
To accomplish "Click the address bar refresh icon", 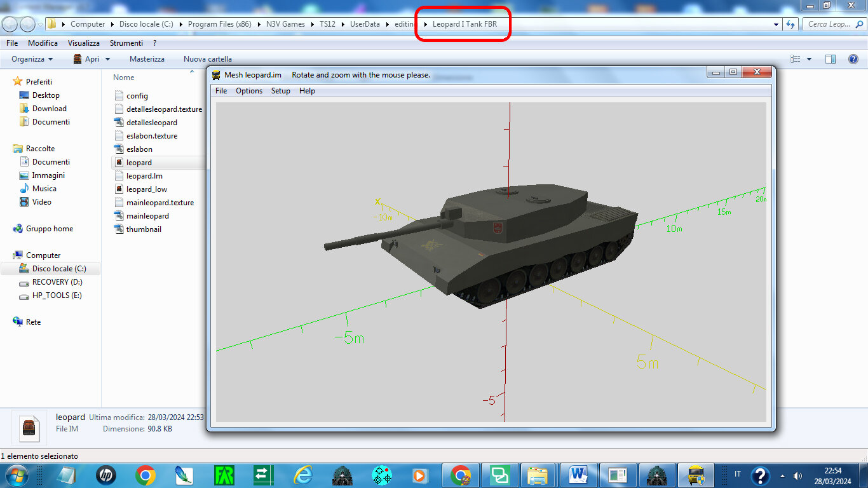I will coord(790,24).
